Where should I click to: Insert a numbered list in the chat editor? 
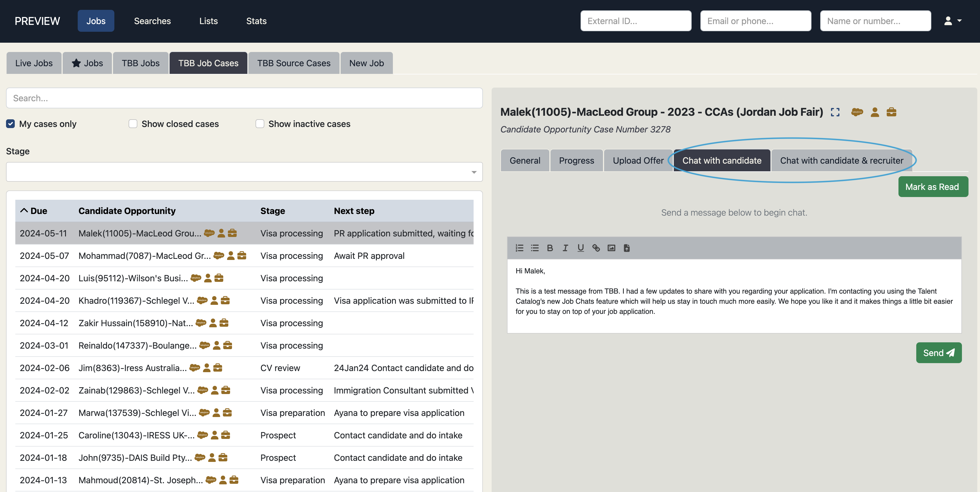tap(519, 248)
